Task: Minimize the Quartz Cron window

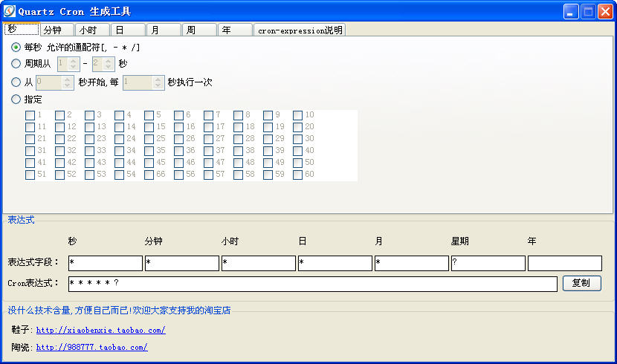Action: 571,11
